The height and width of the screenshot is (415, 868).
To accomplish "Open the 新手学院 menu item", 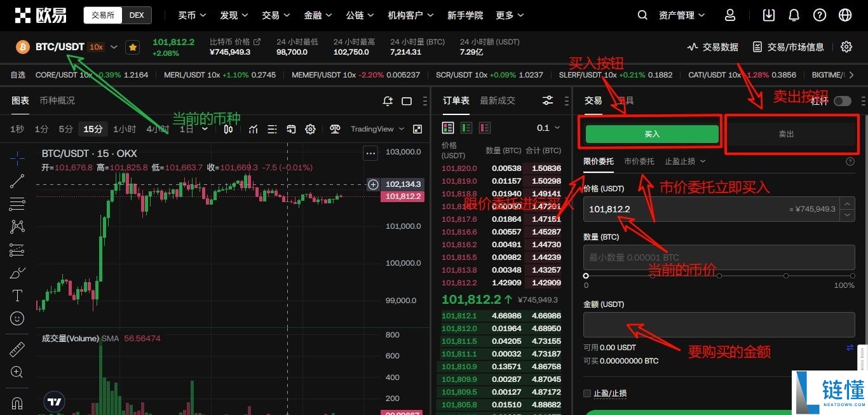I will pos(465,15).
